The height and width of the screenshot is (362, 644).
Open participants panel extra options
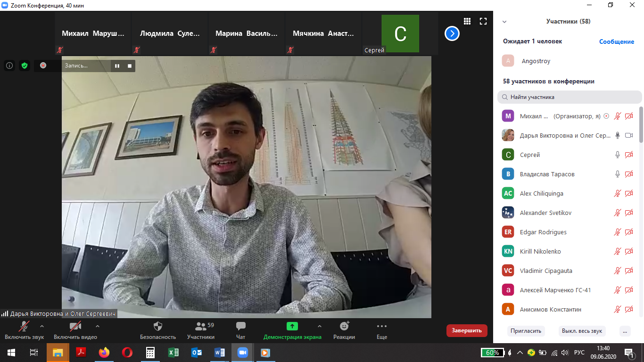[x=625, y=331]
